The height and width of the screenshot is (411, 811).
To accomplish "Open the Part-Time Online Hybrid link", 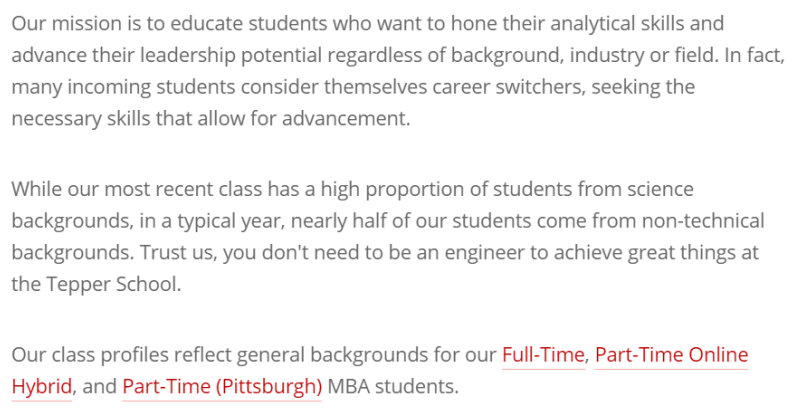I will 671,355.
